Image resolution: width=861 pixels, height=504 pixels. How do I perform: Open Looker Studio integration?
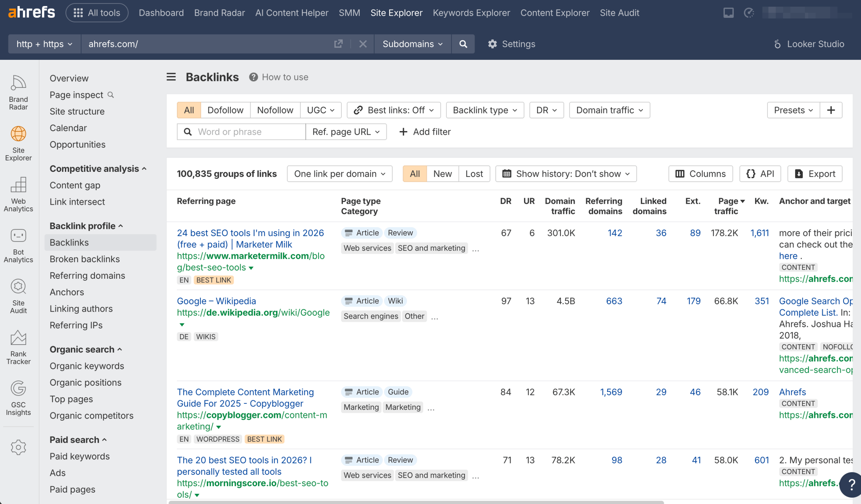(x=809, y=44)
